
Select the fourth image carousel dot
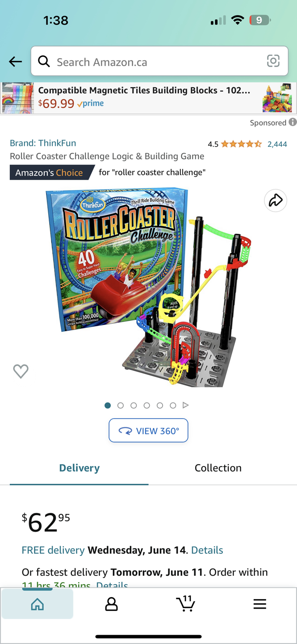pos(146,405)
